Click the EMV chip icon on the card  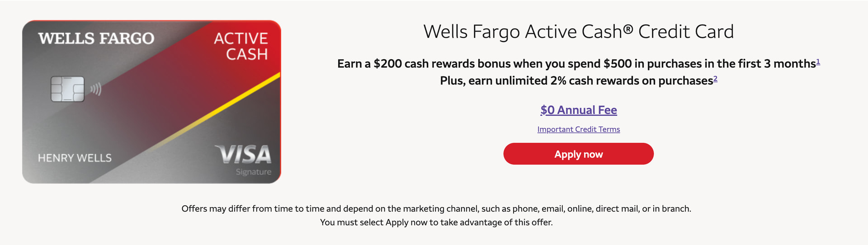[x=67, y=89]
